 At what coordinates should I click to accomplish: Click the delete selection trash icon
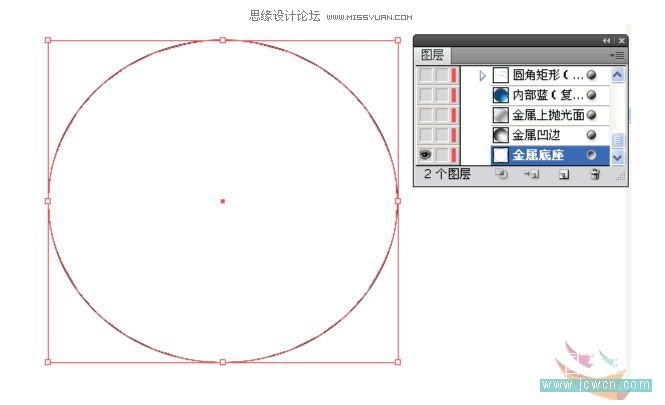(595, 174)
